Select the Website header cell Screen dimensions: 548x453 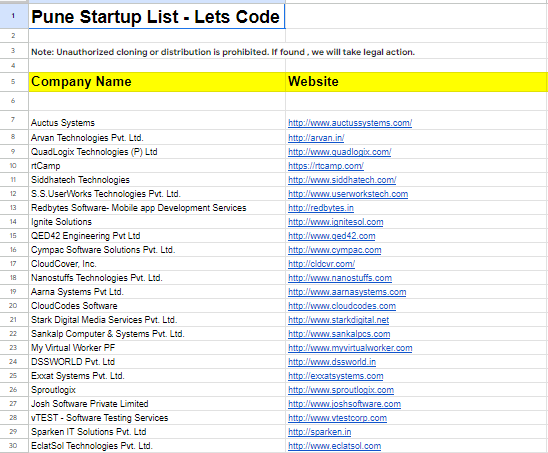(417, 82)
